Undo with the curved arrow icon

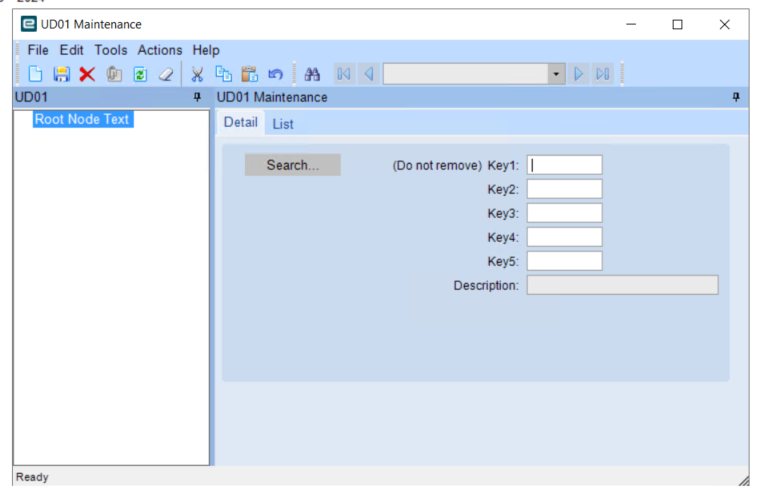tap(276, 74)
